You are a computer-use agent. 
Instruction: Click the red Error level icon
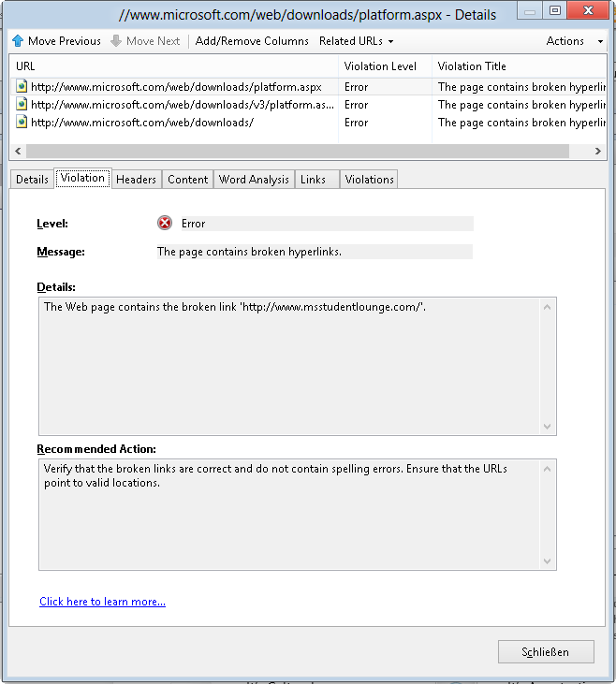[165, 224]
